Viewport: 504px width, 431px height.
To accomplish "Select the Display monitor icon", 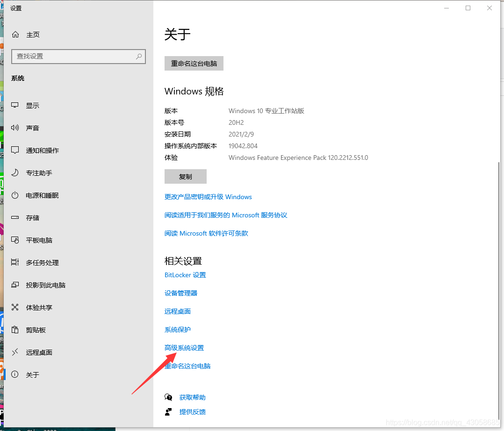I will coord(15,105).
